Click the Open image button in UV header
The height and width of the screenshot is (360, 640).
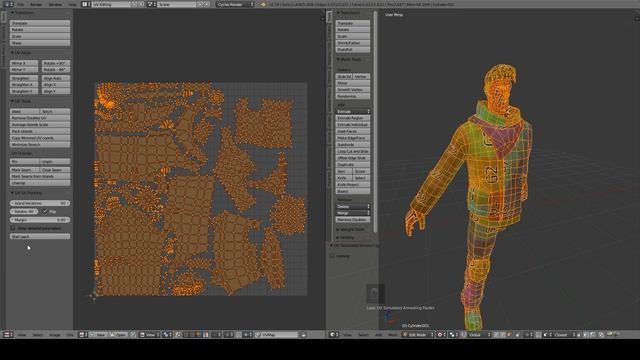[119, 335]
